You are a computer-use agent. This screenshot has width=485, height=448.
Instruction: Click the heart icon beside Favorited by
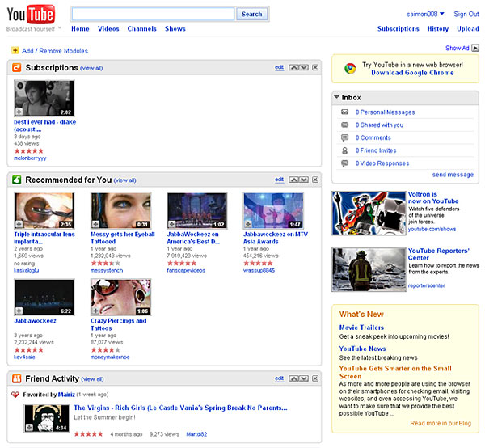coord(15,395)
